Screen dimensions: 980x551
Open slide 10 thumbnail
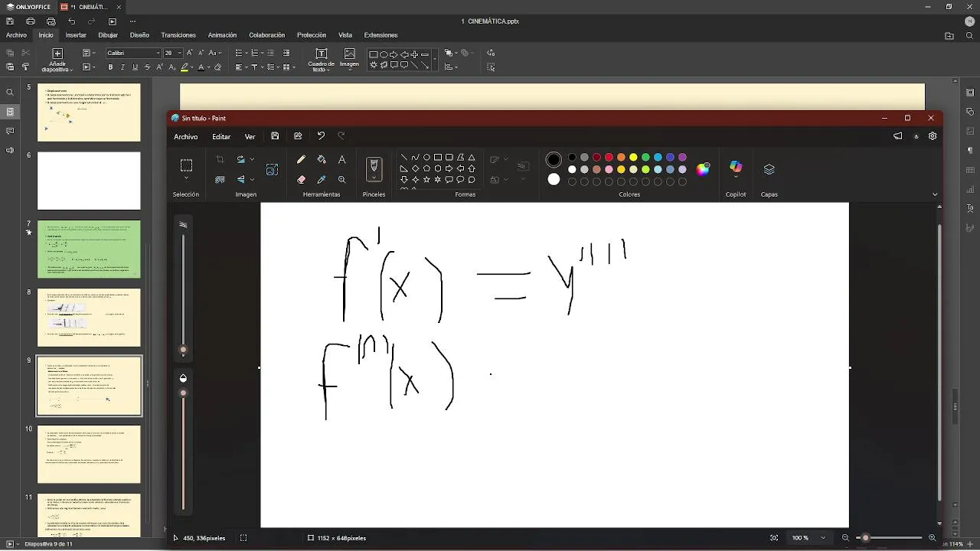[89, 455]
